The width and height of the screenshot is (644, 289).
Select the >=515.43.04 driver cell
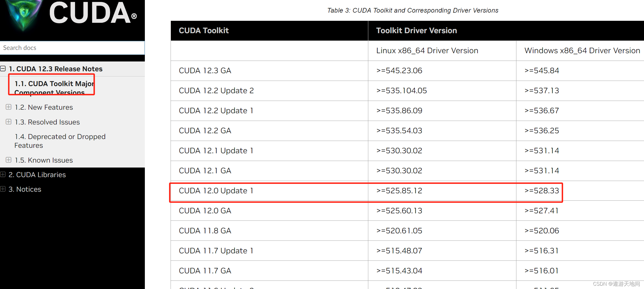point(442,271)
